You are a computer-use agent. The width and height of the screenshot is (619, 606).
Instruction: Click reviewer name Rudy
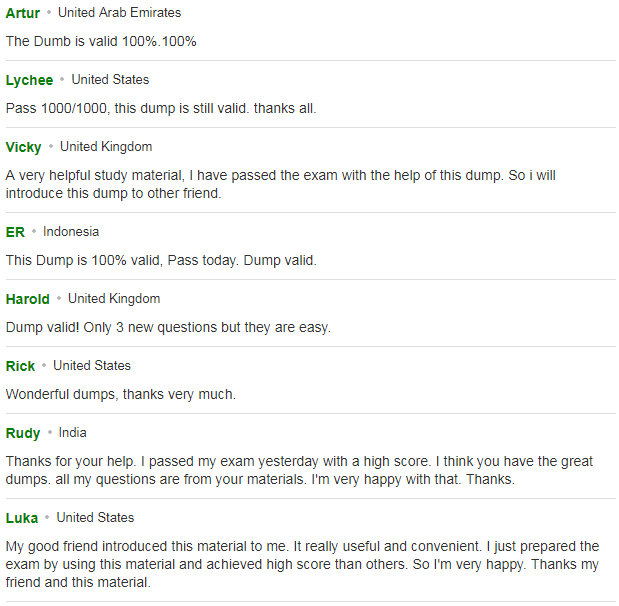(x=23, y=433)
